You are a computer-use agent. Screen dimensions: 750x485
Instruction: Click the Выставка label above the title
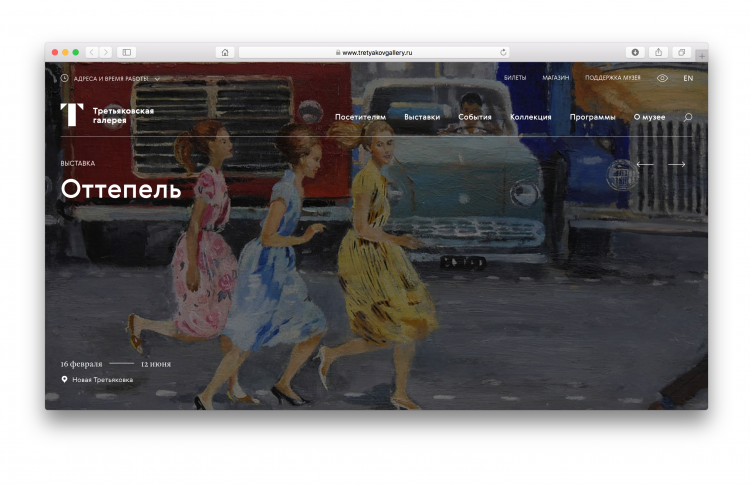pyautogui.click(x=77, y=163)
